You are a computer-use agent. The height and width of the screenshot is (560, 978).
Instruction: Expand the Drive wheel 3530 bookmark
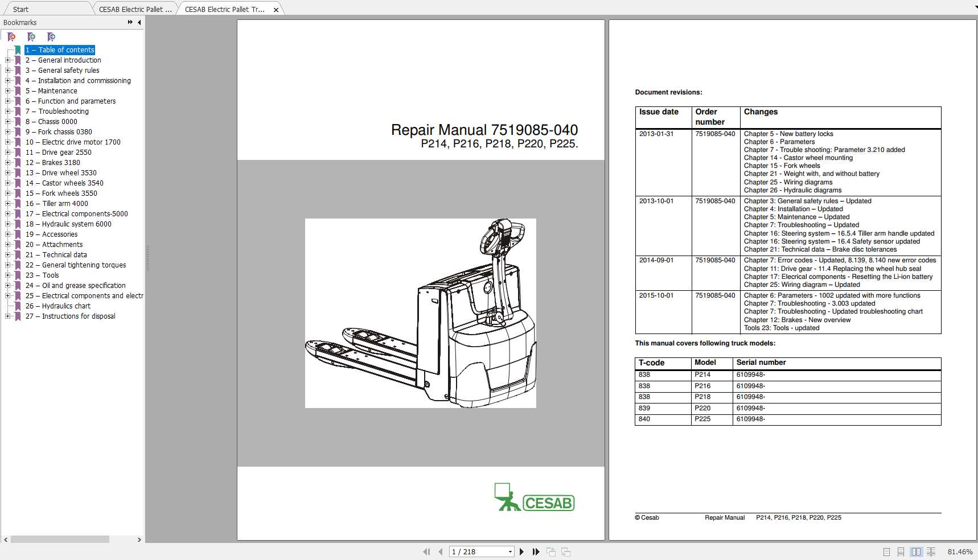coord(8,173)
